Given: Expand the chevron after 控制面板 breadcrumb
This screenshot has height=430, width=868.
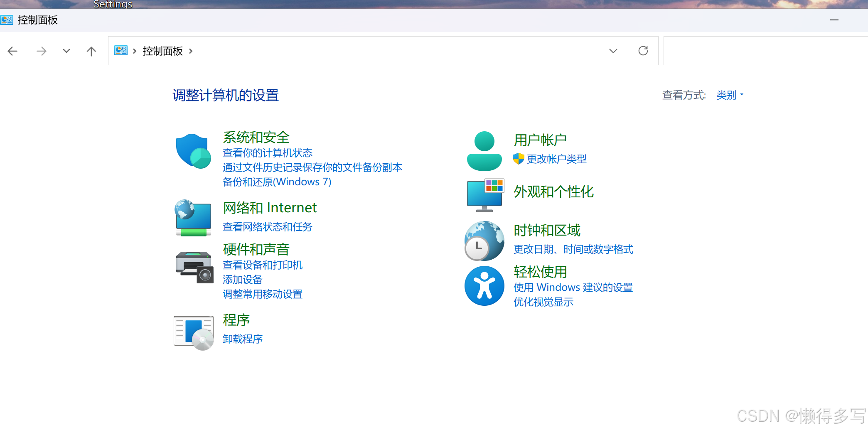Looking at the screenshot, I should coord(191,51).
